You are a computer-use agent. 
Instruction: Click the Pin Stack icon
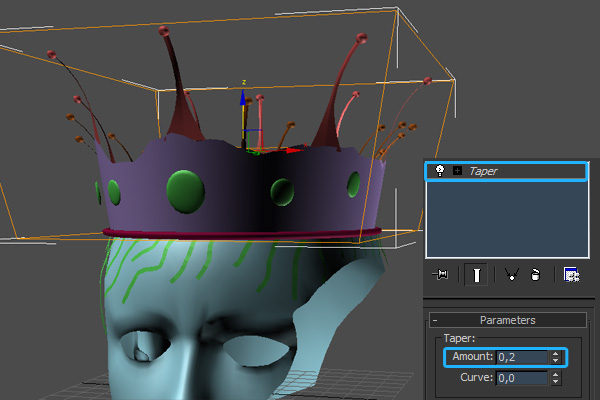[x=439, y=274]
